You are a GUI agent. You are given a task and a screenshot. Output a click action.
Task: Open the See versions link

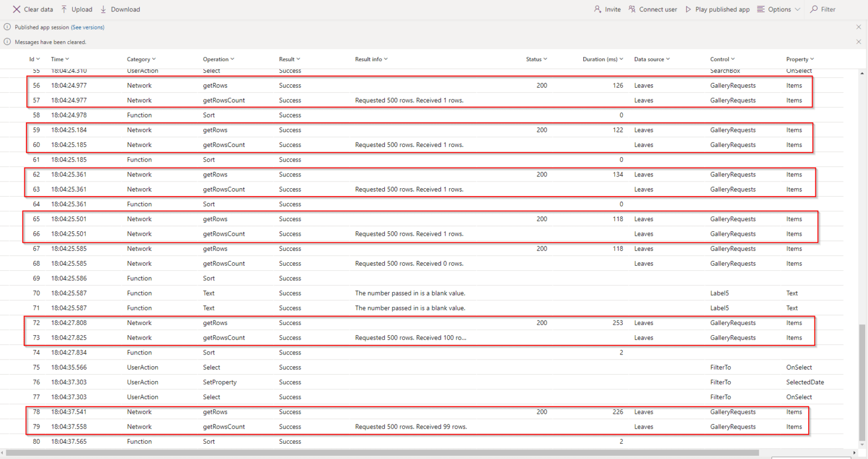[x=88, y=27]
